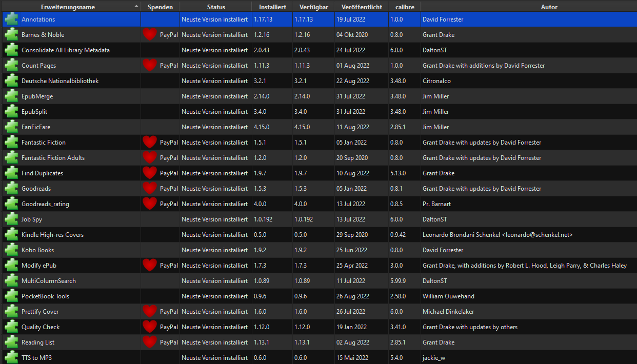Click installed version 4.15.0 for FanFicFare
This screenshot has height=364, width=637.
click(x=262, y=127)
